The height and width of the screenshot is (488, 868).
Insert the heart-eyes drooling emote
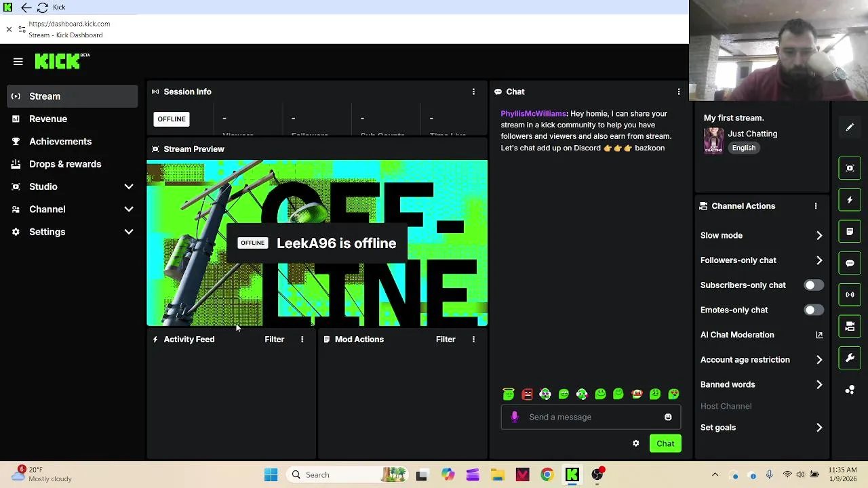tap(673, 394)
